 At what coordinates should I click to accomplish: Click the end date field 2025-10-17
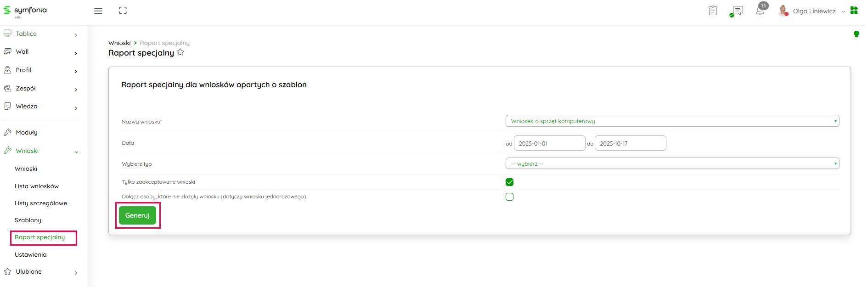(x=630, y=144)
